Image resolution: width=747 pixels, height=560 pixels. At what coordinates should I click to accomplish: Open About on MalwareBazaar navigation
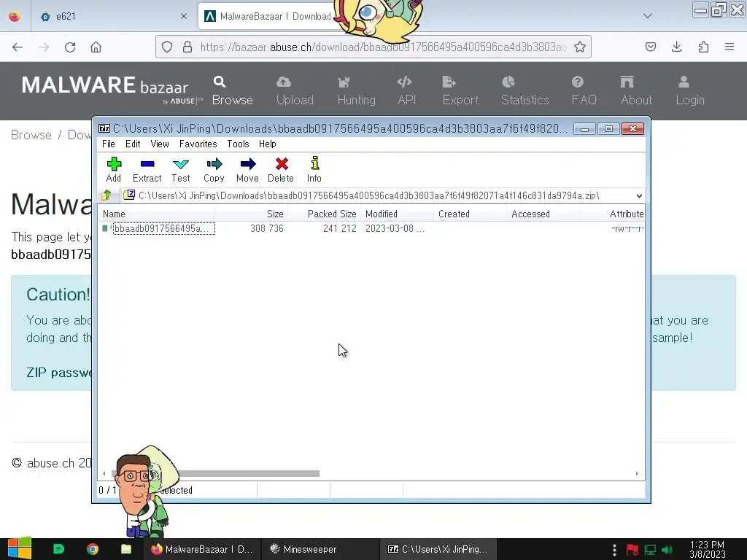(x=636, y=91)
